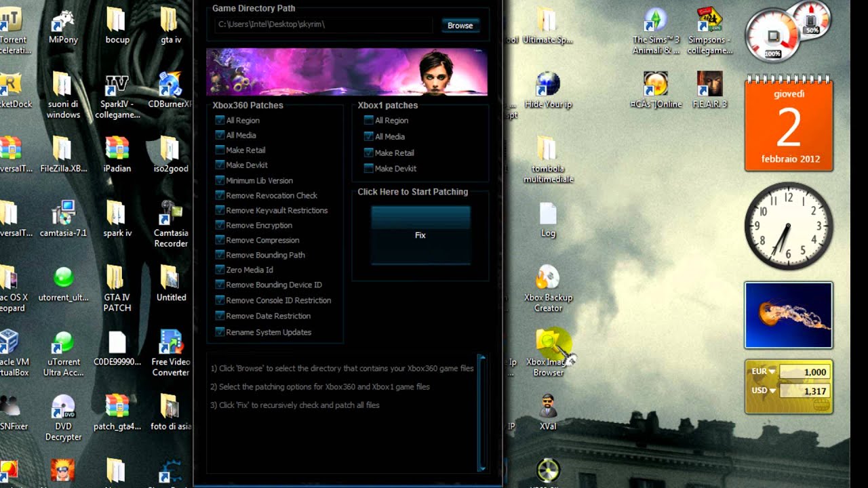
Task: Toggle Remove Bounding Path checkbox
Action: (220, 255)
